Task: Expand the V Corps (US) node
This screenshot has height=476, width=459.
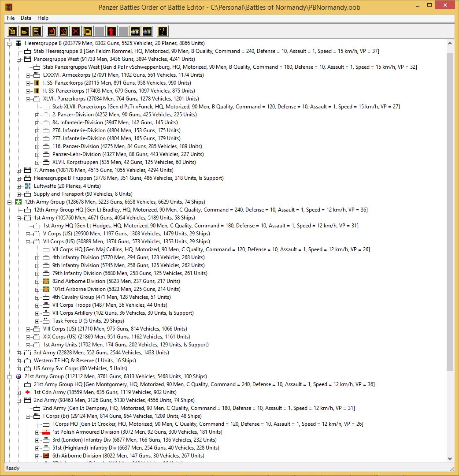Action: [x=28, y=234]
